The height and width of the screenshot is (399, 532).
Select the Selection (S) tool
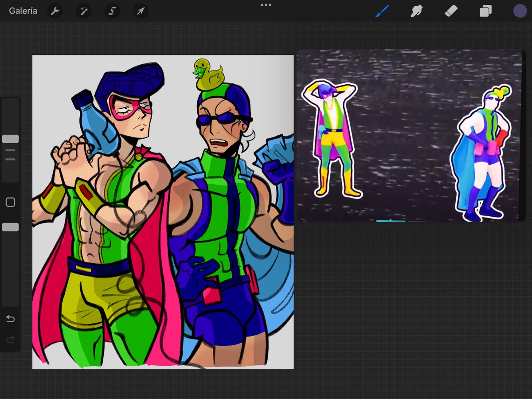click(112, 11)
